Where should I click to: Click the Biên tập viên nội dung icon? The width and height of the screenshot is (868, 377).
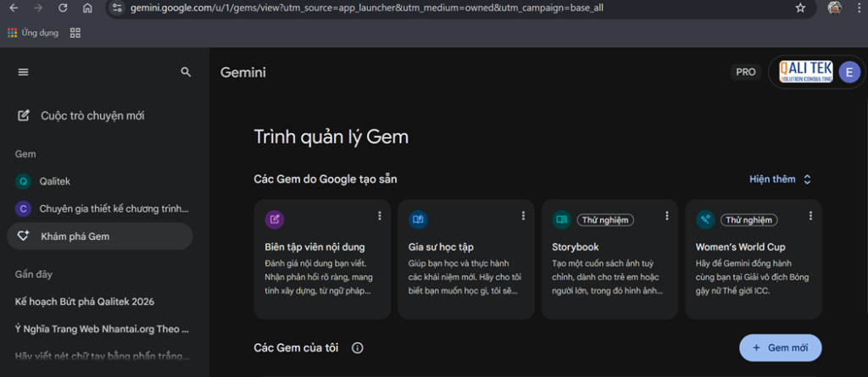coord(274,220)
